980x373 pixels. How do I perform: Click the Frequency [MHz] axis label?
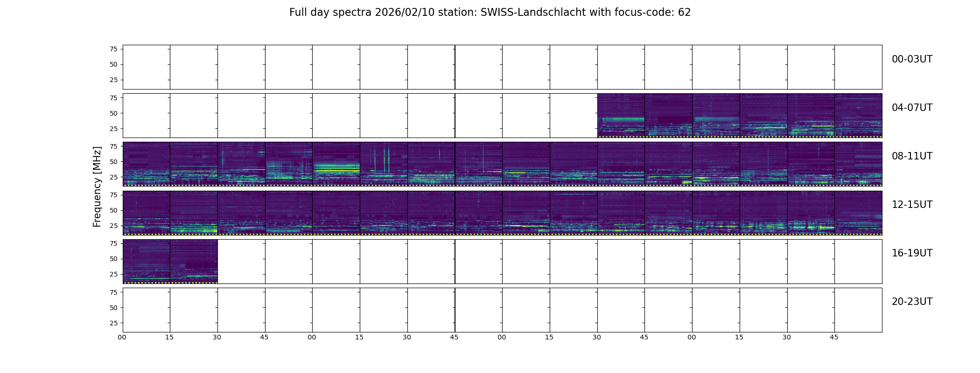coord(97,187)
